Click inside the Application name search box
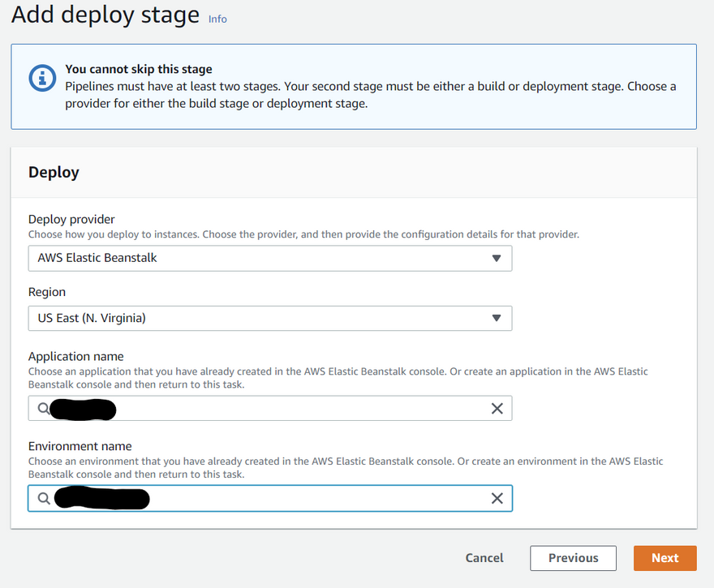Screen dimensions: 714x588 pyautogui.click(x=292, y=409)
